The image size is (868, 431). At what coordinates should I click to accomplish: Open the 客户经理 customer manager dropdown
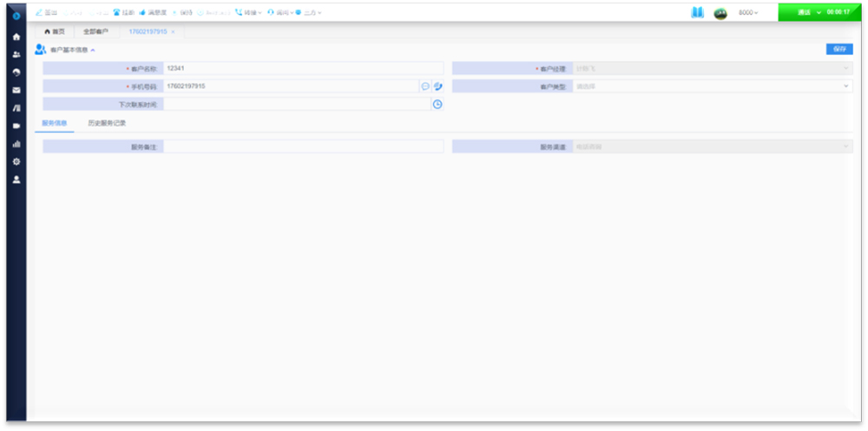pyautogui.click(x=713, y=68)
